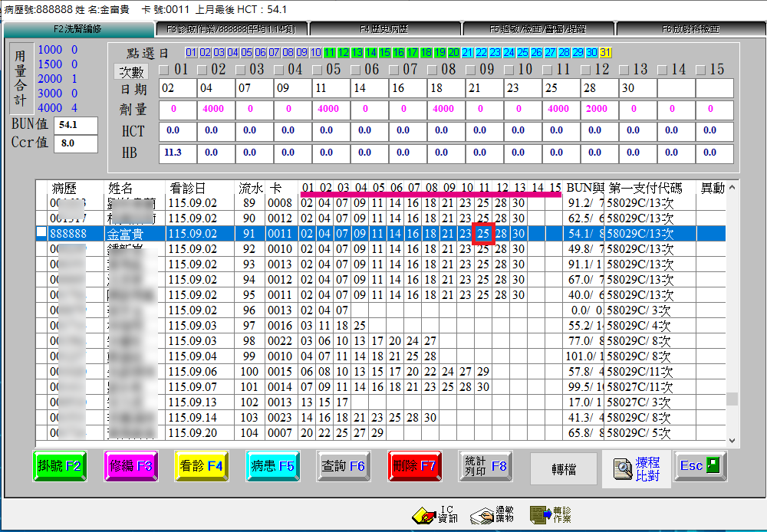The height and width of the screenshot is (532, 767).
Task: Click the patient list scroll-down arrow
Action: [x=732, y=441]
